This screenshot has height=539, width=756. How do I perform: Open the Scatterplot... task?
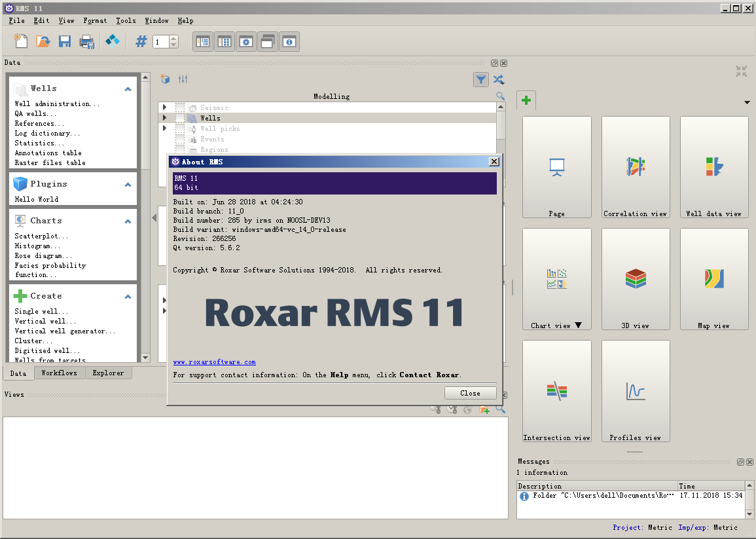click(x=41, y=236)
